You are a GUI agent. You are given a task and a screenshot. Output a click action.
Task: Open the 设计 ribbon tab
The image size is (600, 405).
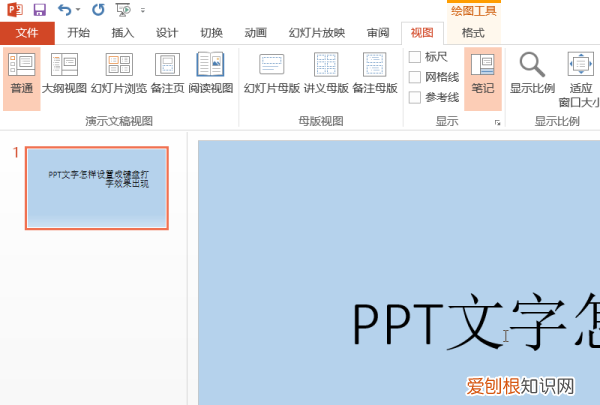[167, 33]
